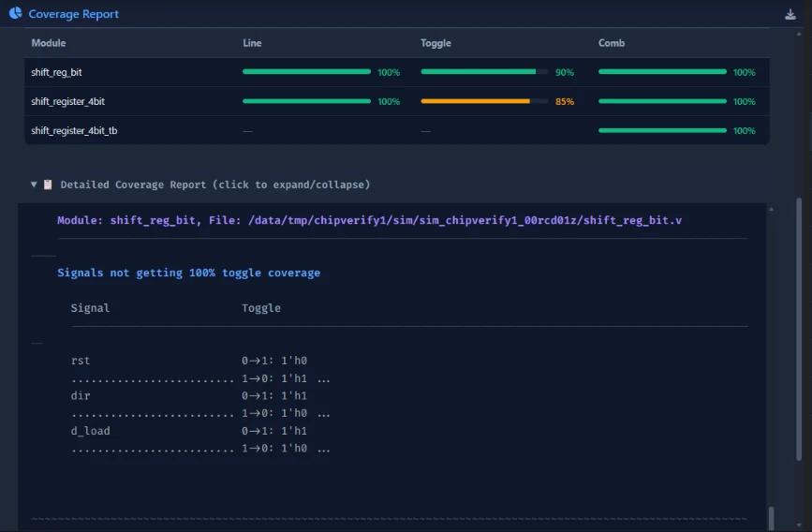Click the Signal column label in detail report
The width and height of the screenshot is (812, 532).
coord(90,308)
